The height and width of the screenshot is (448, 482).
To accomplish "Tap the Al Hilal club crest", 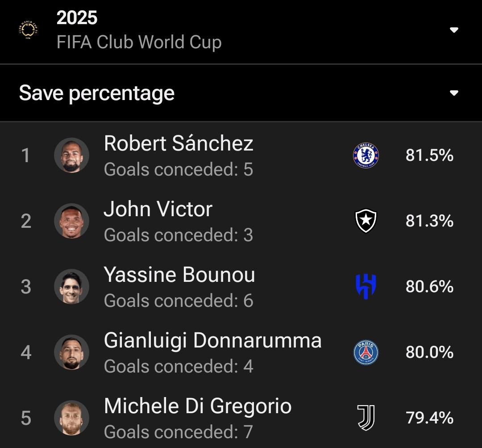I will tap(366, 287).
